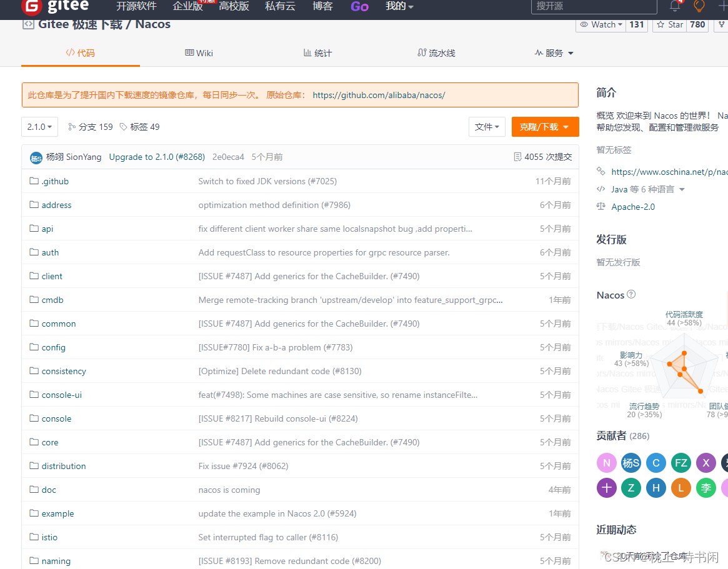The image size is (728, 569).
Task: Open the istio folder icon
Action: (34, 536)
